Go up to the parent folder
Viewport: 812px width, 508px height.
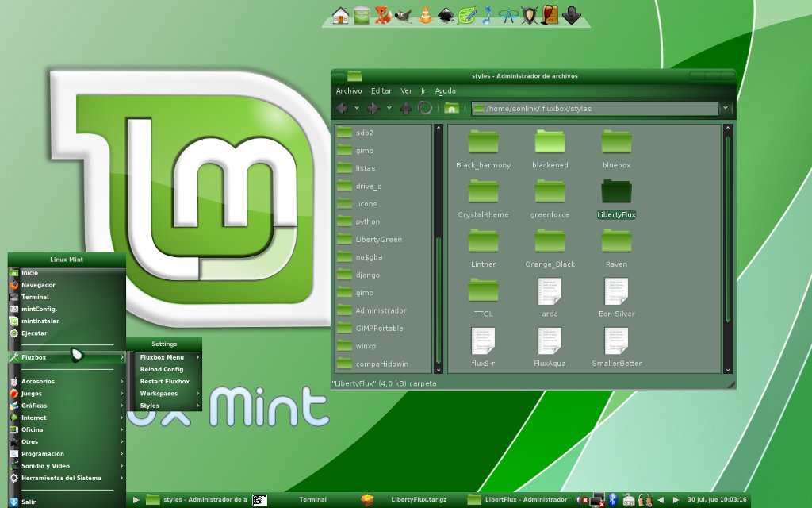coord(406,108)
